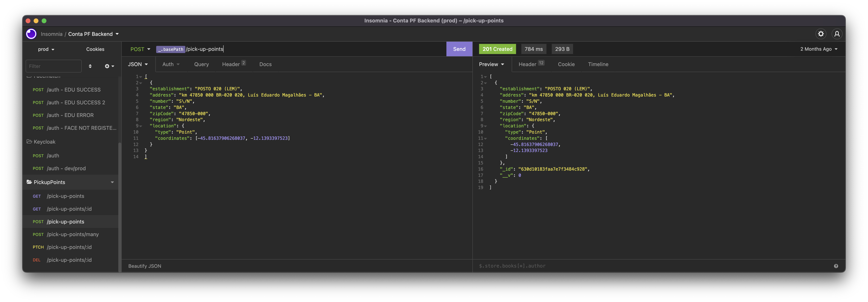The height and width of the screenshot is (302, 868).
Task: Fold coordinates array on response line 11
Action: (x=485, y=139)
